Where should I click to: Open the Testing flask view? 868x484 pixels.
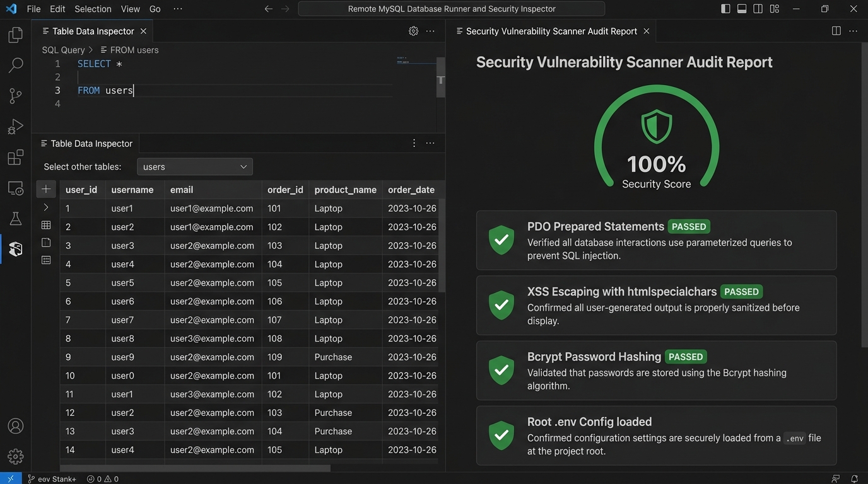[15, 219]
